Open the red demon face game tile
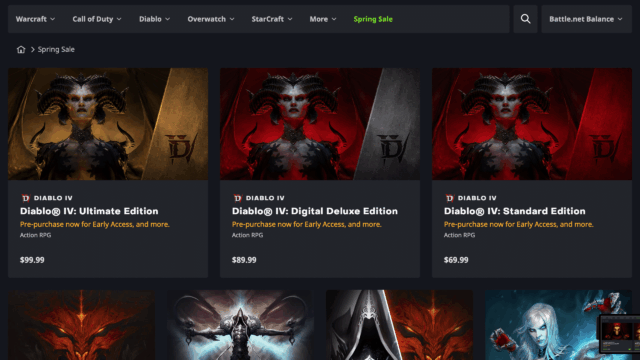This screenshot has height=360, width=640. tap(81, 325)
